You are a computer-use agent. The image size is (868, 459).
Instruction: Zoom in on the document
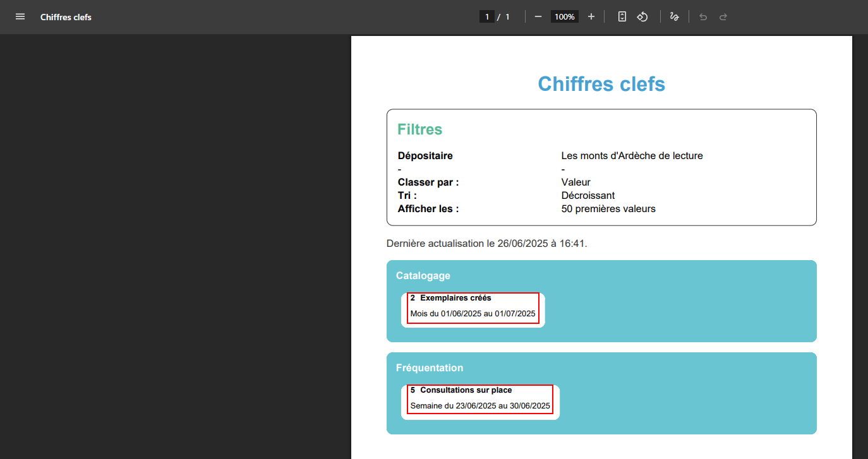591,16
